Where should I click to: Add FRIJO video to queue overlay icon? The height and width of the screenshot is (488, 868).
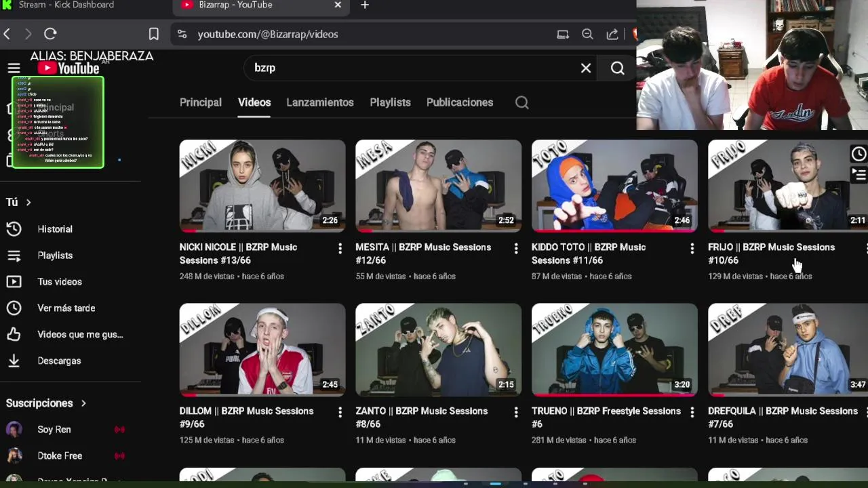[859, 175]
